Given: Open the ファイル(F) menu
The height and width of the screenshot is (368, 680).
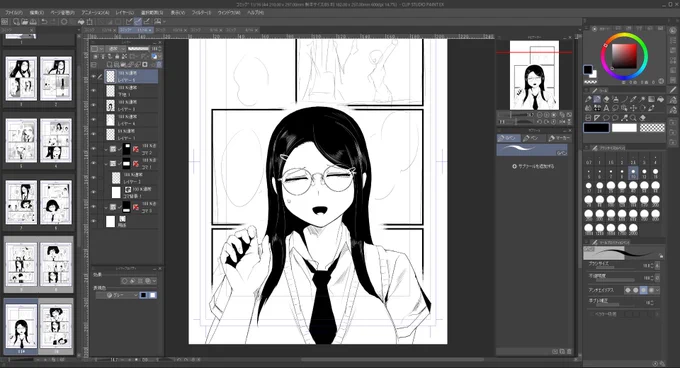Looking at the screenshot, I should 14,13.
